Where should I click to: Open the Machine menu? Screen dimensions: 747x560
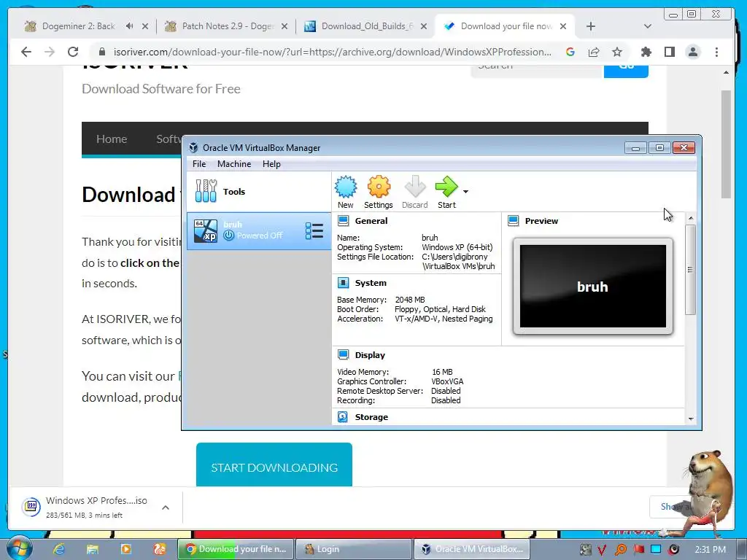point(234,164)
